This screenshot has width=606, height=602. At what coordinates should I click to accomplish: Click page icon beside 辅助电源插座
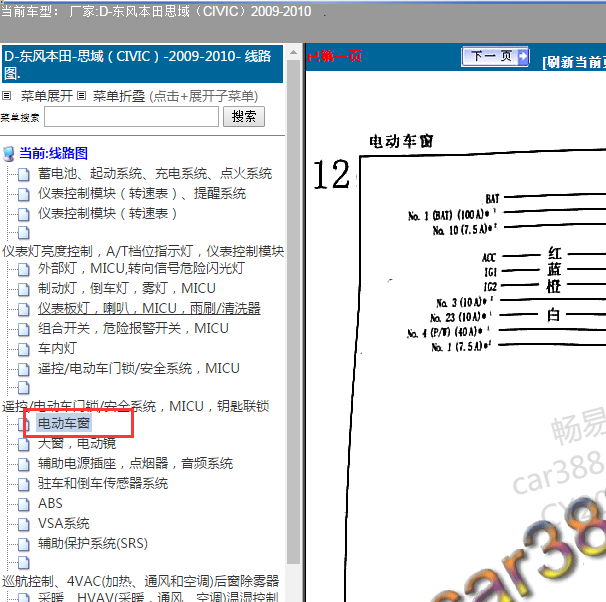pyautogui.click(x=24, y=464)
